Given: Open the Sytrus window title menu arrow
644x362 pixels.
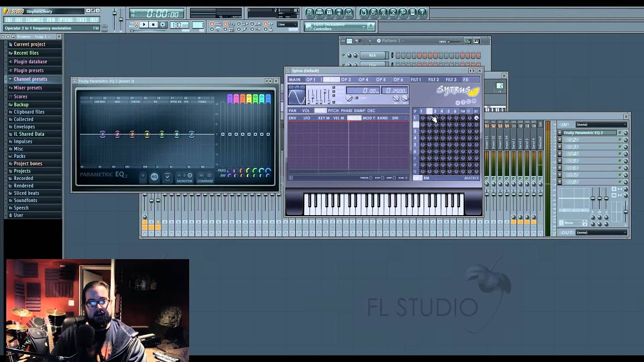Looking at the screenshot, I should pyautogui.click(x=288, y=71).
